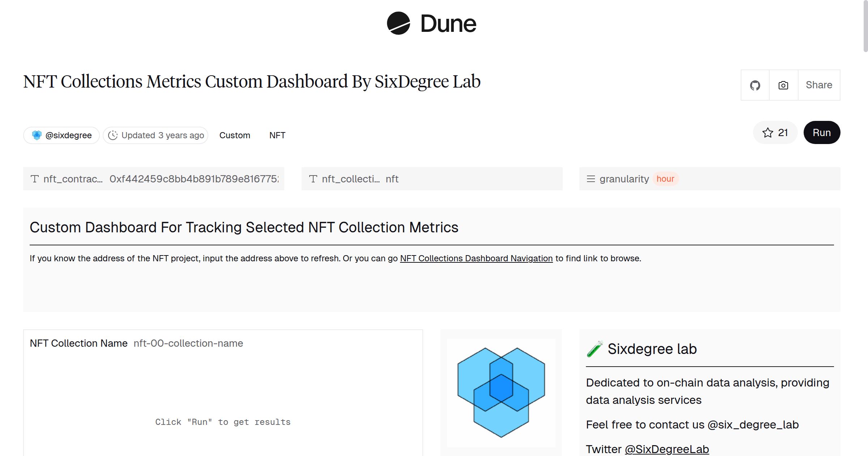Click the camera screenshot icon
868x456 pixels.
pyautogui.click(x=783, y=85)
